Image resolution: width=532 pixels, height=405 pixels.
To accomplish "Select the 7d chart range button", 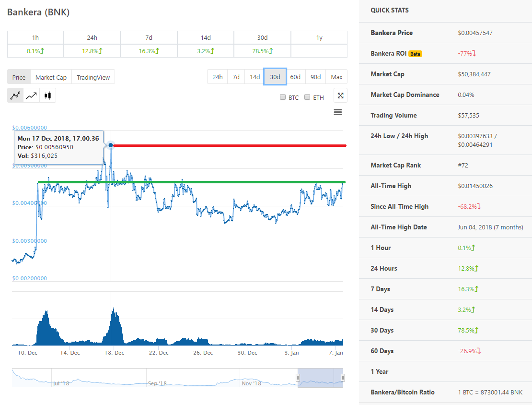I will (x=236, y=77).
